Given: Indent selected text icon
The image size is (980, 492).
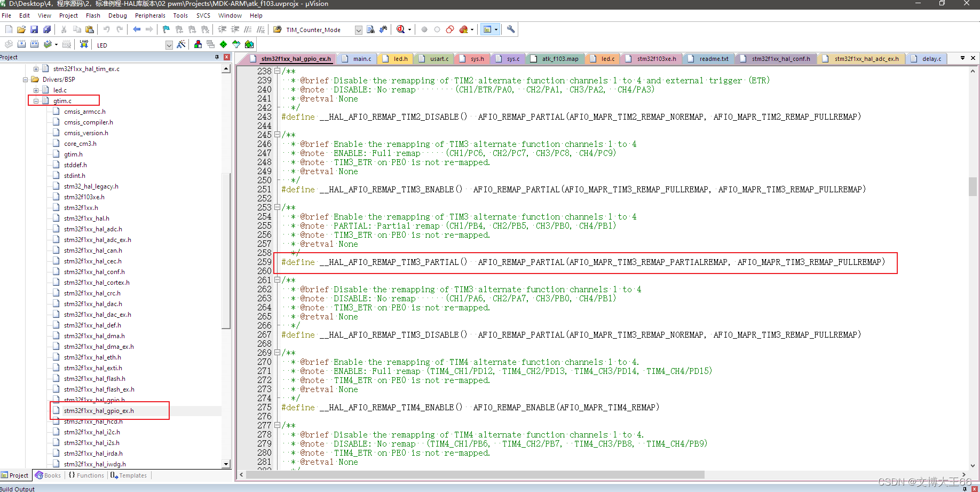Looking at the screenshot, I should pyautogui.click(x=222, y=29).
